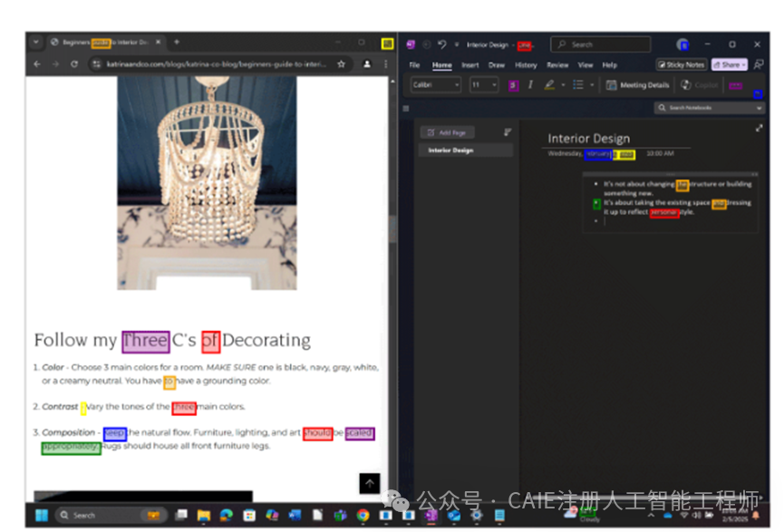The height and width of the screenshot is (532, 784).
Task: Toggle italic formatting in OneNote ribbon
Action: (x=530, y=85)
